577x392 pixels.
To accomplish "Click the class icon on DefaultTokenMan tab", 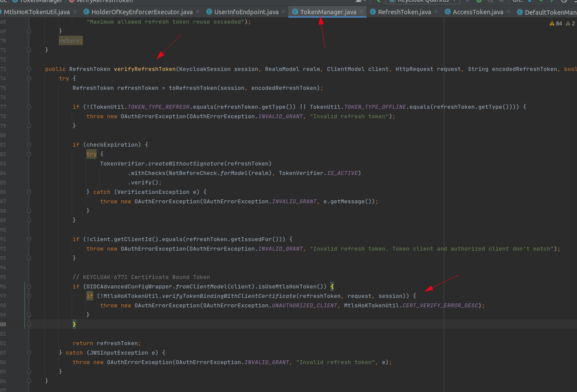I will (x=520, y=12).
